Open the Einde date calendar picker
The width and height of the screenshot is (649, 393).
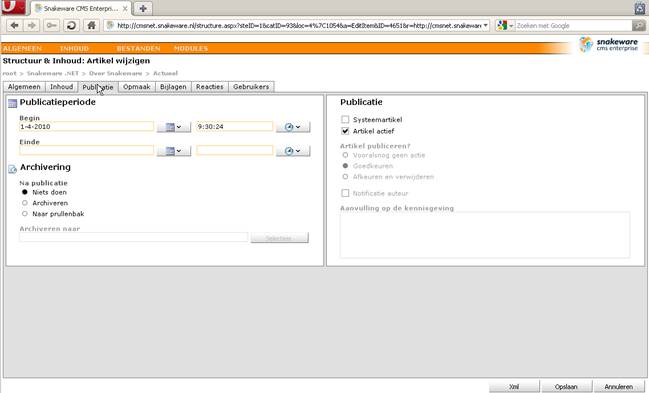click(173, 151)
